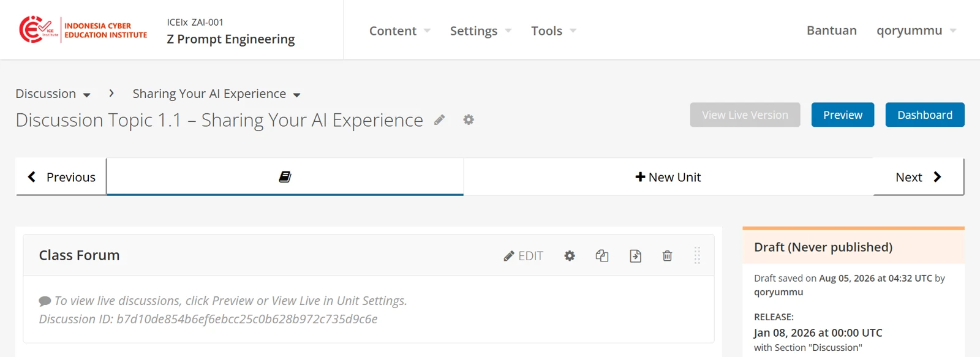Click the Z Prompt Engineering course title
The image size is (980, 357).
point(231,39)
